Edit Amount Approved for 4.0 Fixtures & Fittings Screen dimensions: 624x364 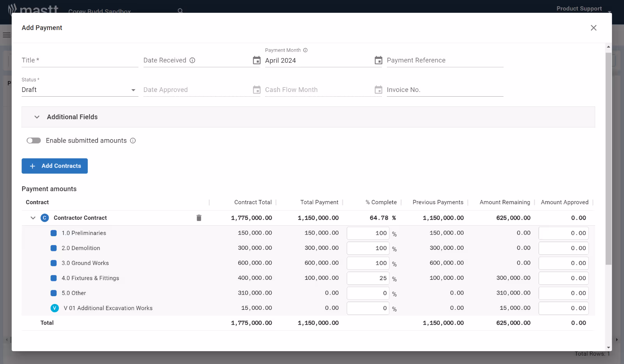coord(564,278)
